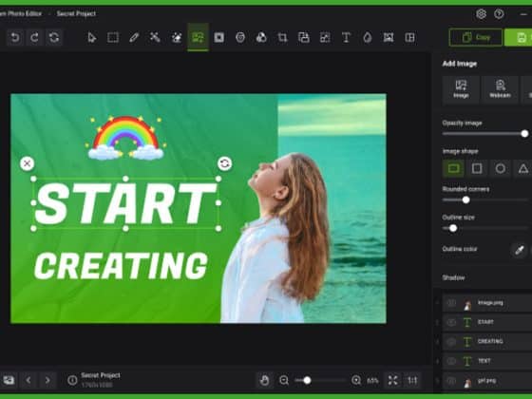Viewport: 532px width, 399px height.
Task: Select the TEXT layer row
Action: point(487,361)
